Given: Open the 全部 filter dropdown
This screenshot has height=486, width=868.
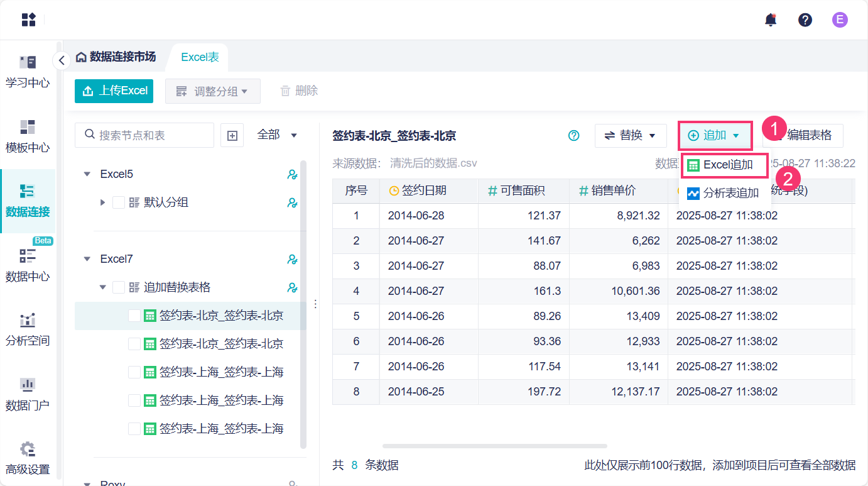Looking at the screenshot, I should [277, 135].
